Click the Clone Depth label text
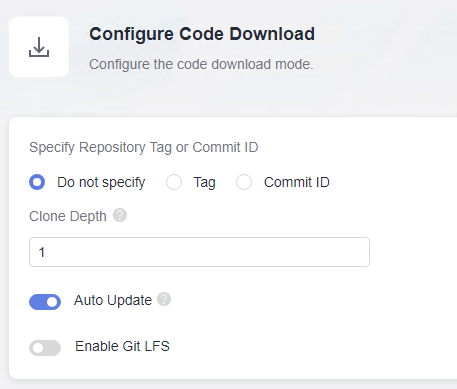The width and height of the screenshot is (457, 389). (x=68, y=216)
